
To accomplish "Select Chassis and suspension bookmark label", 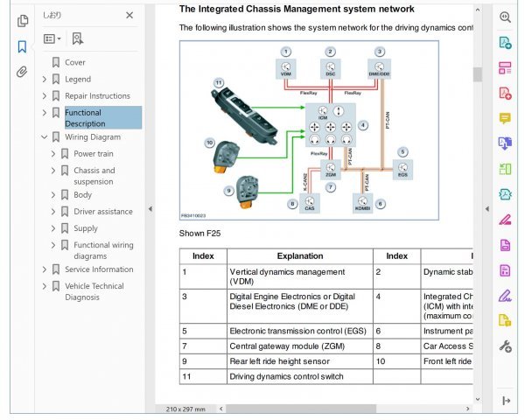I will click(x=94, y=176).
